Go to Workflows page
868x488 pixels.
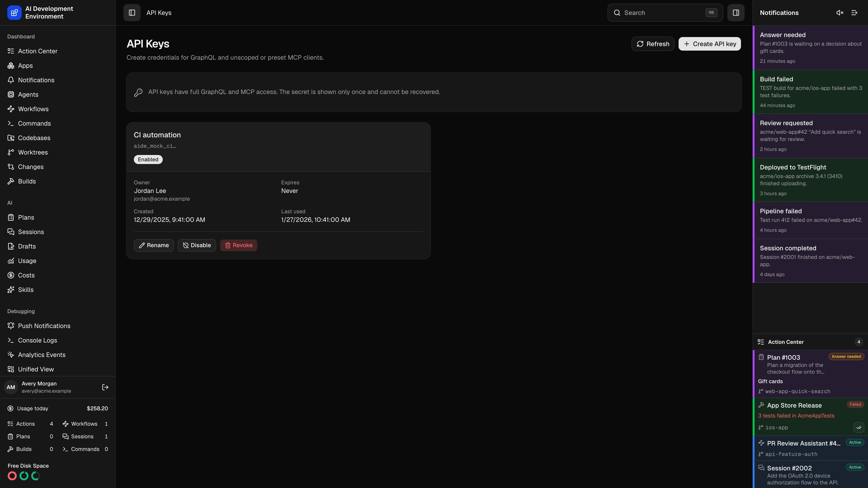pyautogui.click(x=58, y=109)
